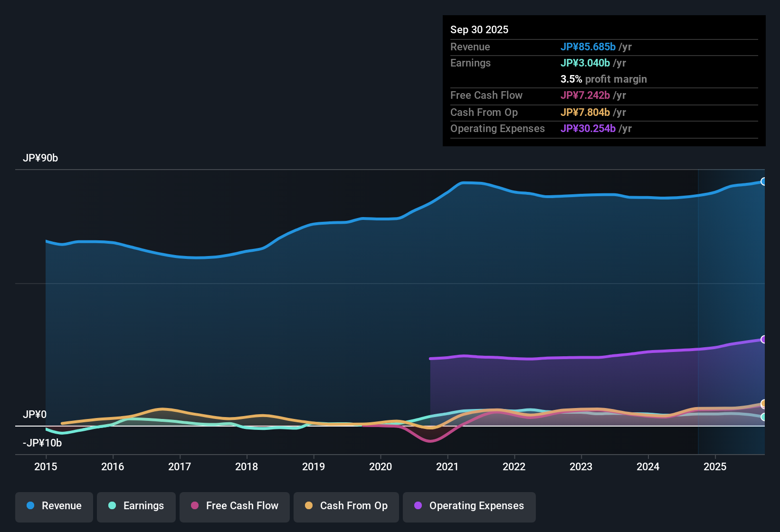
Task: Select the Cash From Op legend item
Action: [x=346, y=506]
